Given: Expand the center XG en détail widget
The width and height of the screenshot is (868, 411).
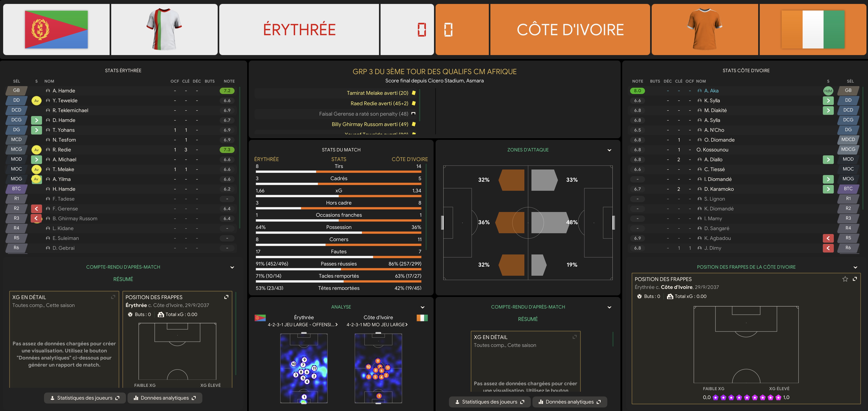Looking at the screenshot, I should coord(575,337).
